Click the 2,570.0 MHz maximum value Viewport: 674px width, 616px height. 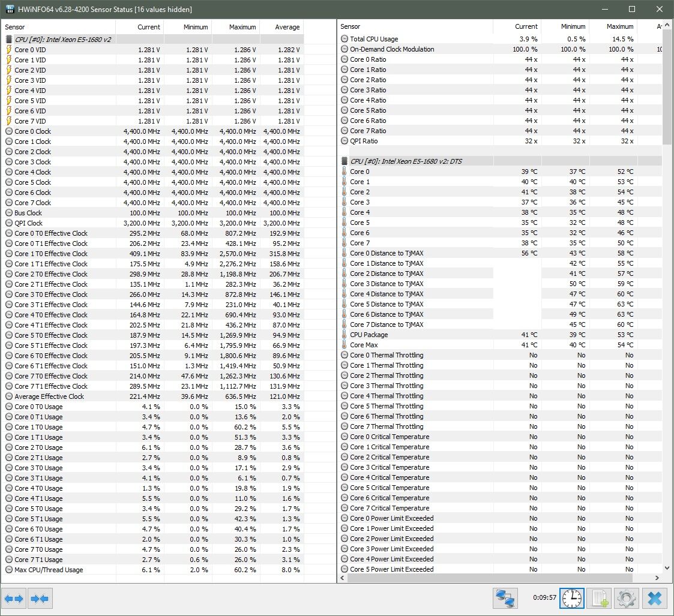click(238, 254)
